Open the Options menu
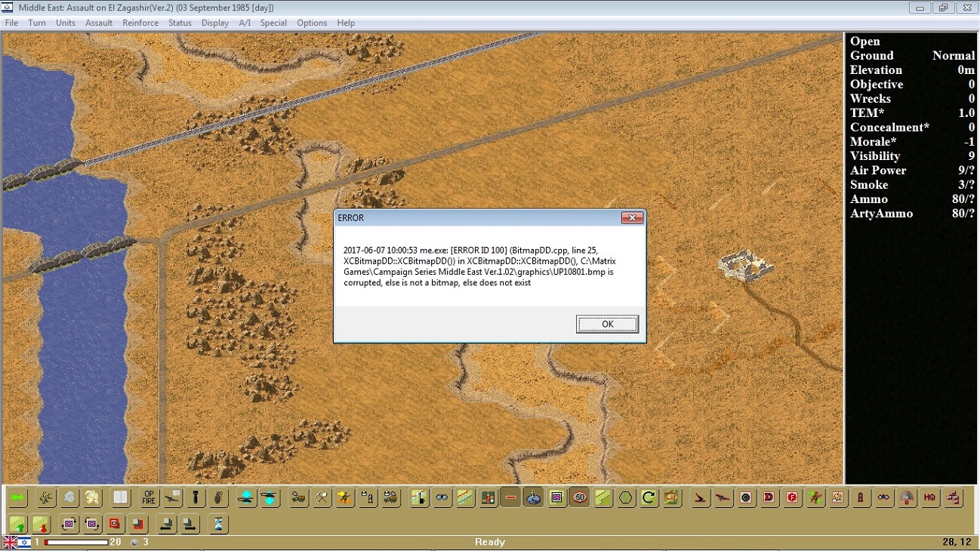 point(312,23)
